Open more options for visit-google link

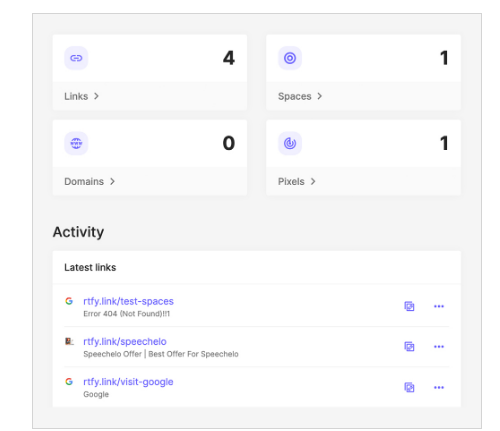(439, 387)
